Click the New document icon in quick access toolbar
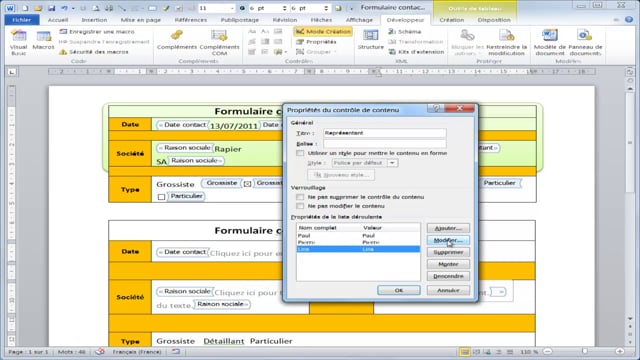The height and width of the screenshot is (360, 640). click(x=25, y=8)
